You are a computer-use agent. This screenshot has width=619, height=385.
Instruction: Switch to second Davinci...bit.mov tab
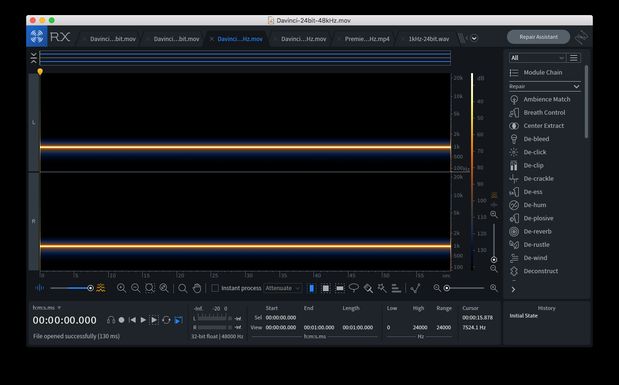pyautogui.click(x=176, y=39)
